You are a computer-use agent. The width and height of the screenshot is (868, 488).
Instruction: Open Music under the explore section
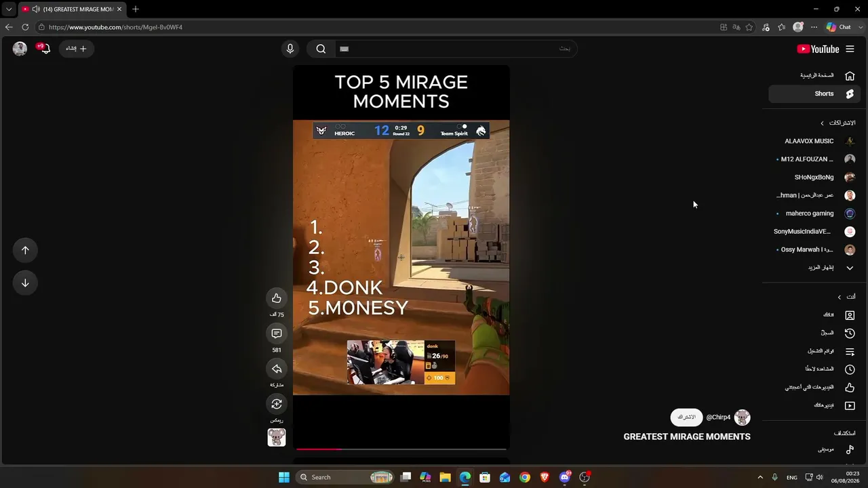coord(814,449)
